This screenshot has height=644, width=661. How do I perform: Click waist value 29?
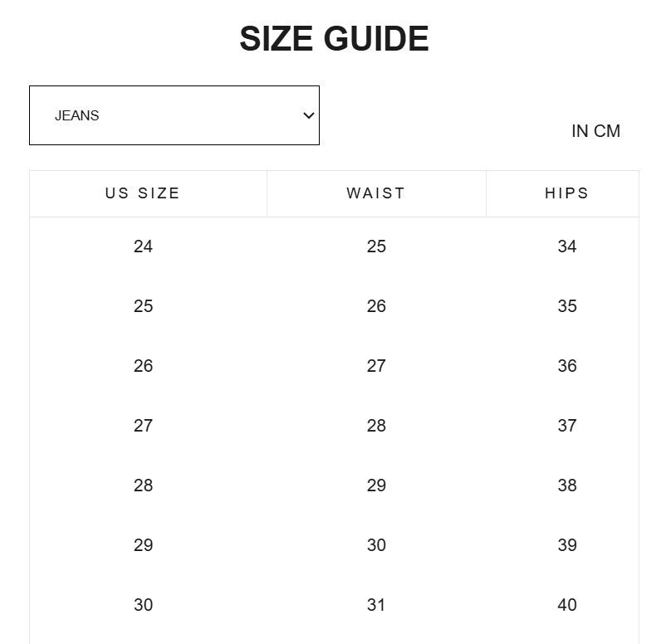(x=376, y=485)
